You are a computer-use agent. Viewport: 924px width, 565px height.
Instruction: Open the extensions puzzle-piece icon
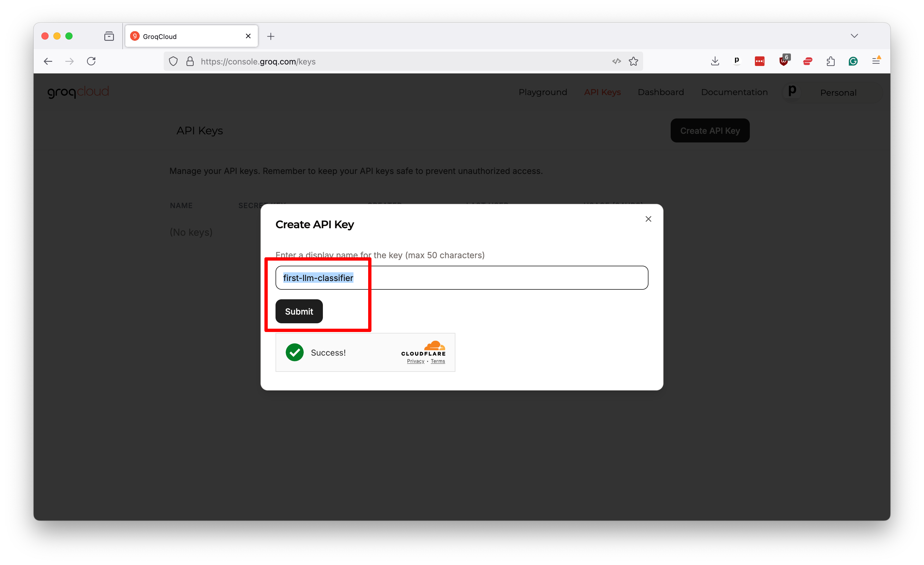point(831,61)
